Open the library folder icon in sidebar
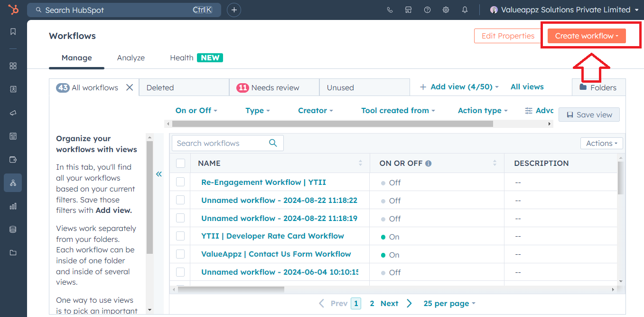644x317 pixels. [x=13, y=253]
